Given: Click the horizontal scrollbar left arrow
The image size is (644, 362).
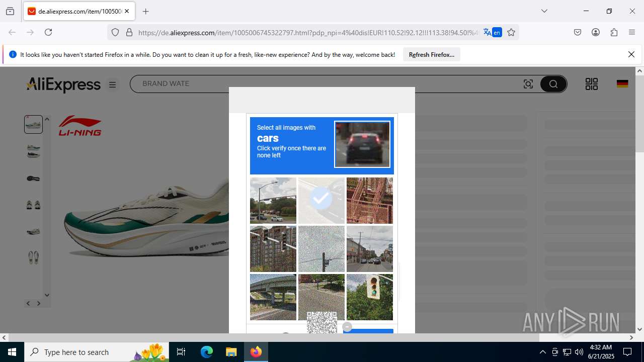Looking at the screenshot, I should click(4, 337).
